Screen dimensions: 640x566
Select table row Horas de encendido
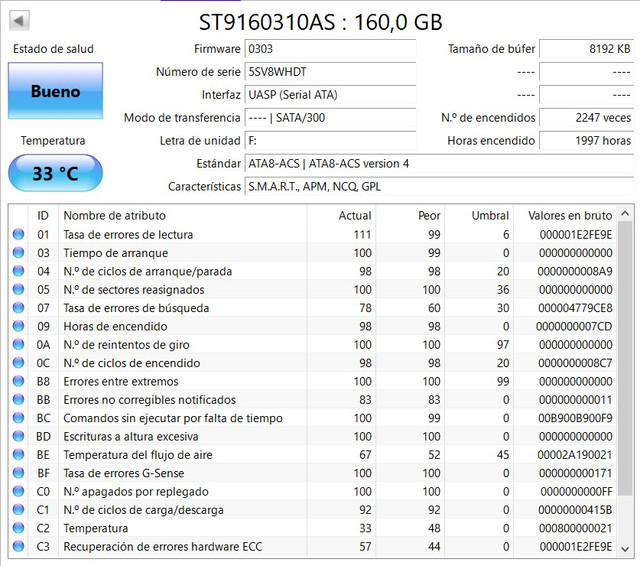point(313,326)
